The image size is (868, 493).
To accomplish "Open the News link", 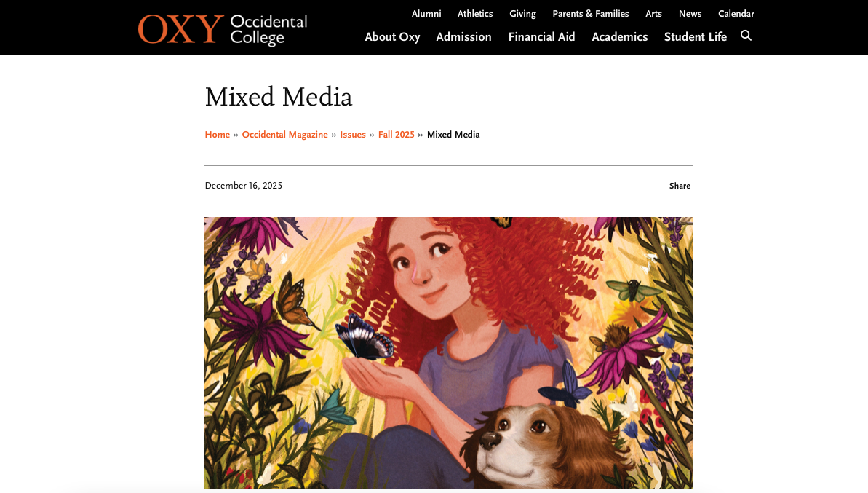I will [x=690, y=14].
